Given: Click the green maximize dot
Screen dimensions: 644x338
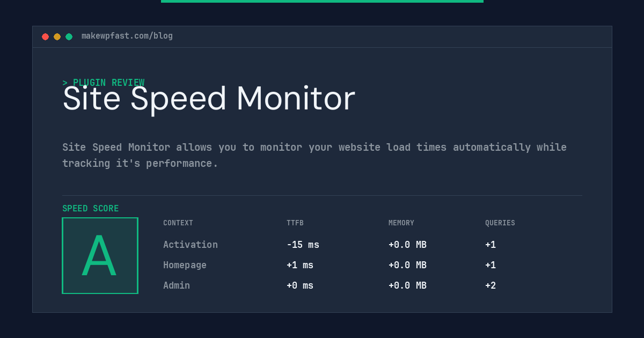Looking at the screenshot, I should [x=69, y=36].
